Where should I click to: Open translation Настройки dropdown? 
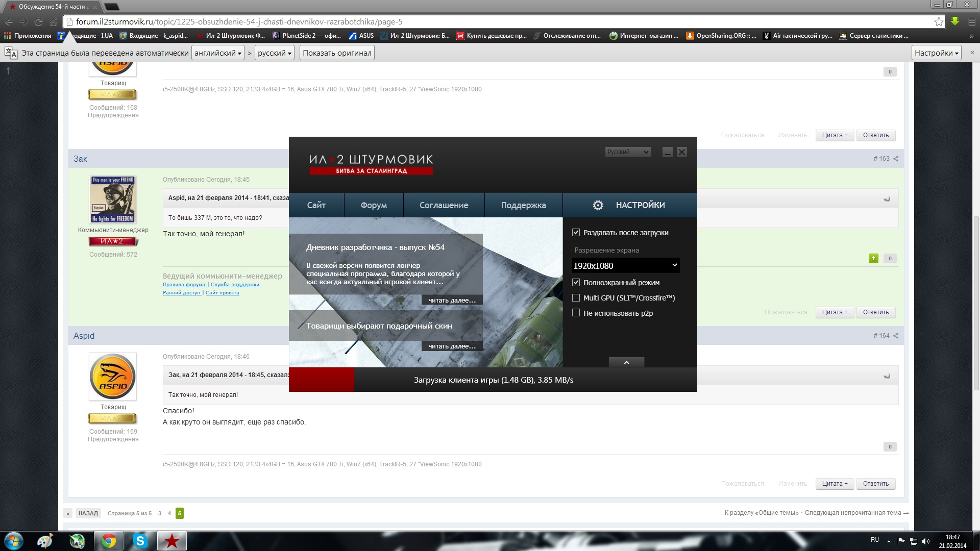pyautogui.click(x=937, y=53)
